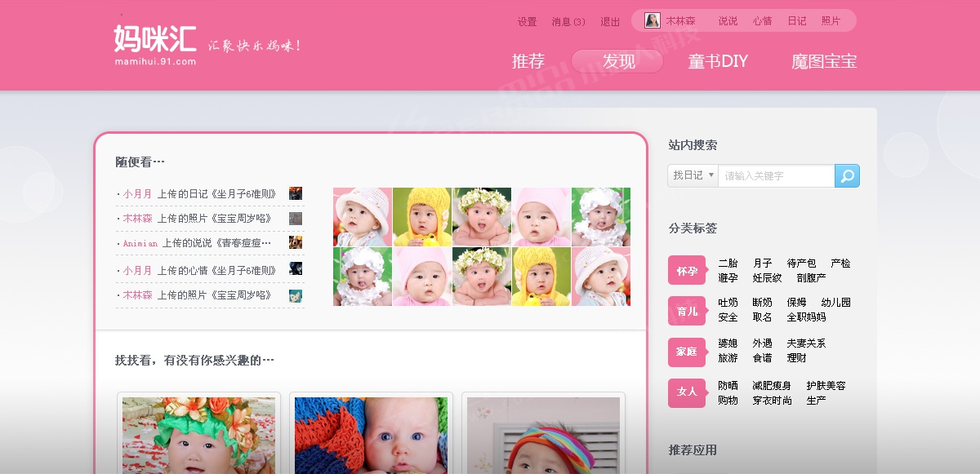This screenshot has width=980, height=474.
Task: Click the magnifier search button
Action: point(847,175)
